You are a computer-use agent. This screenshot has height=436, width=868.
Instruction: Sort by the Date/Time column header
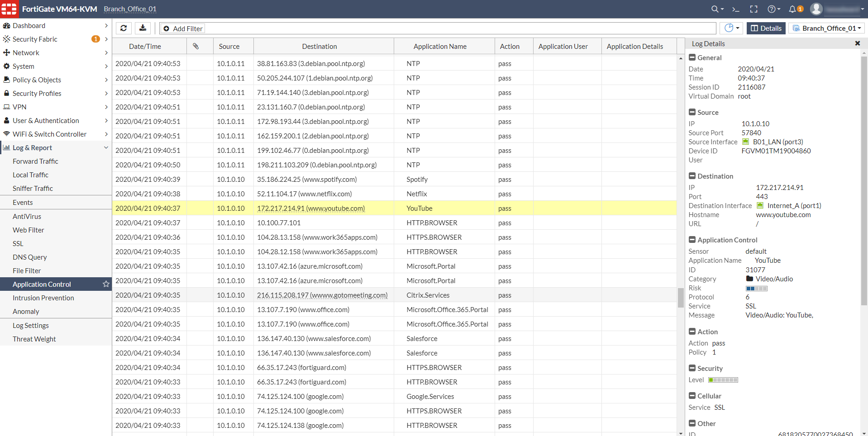[145, 46]
